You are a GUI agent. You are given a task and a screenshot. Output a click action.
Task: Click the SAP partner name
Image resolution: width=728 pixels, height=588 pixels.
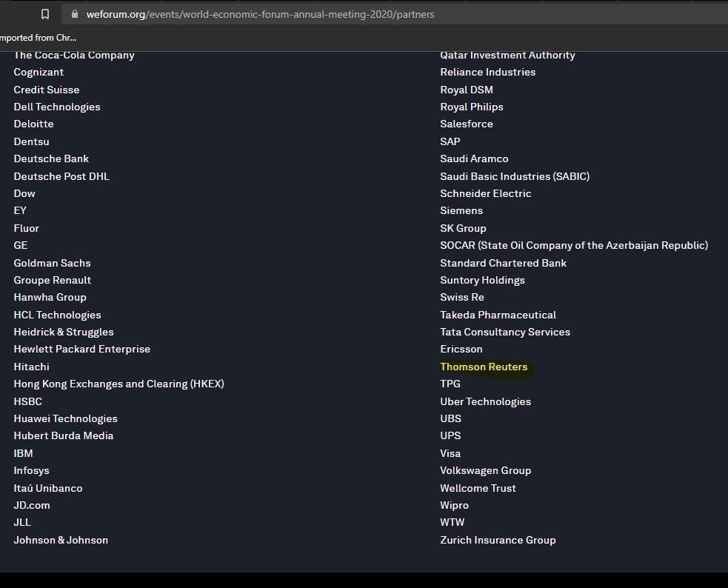(x=450, y=141)
